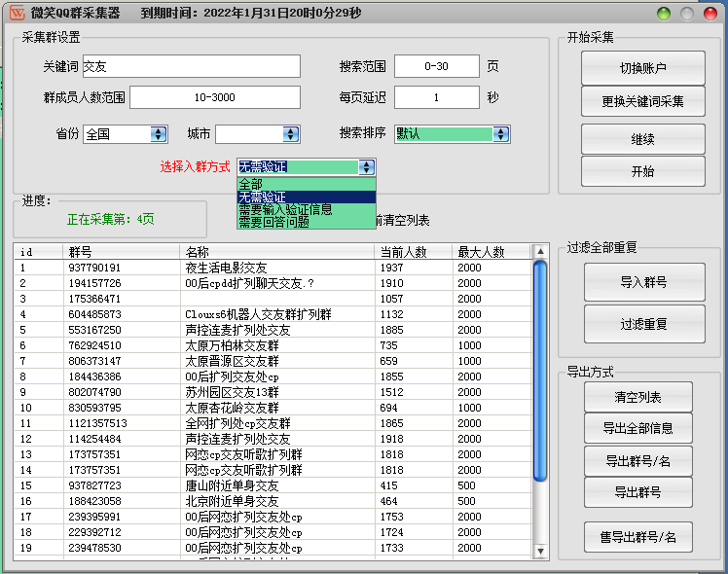Select row 太原晋源区交友群
This screenshot has height=574, width=728.
[x=273, y=361]
